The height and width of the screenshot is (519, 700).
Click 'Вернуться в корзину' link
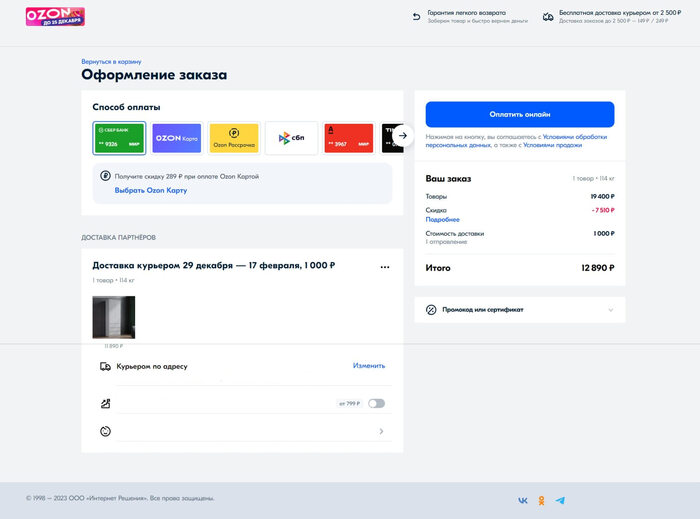click(111, 61)
